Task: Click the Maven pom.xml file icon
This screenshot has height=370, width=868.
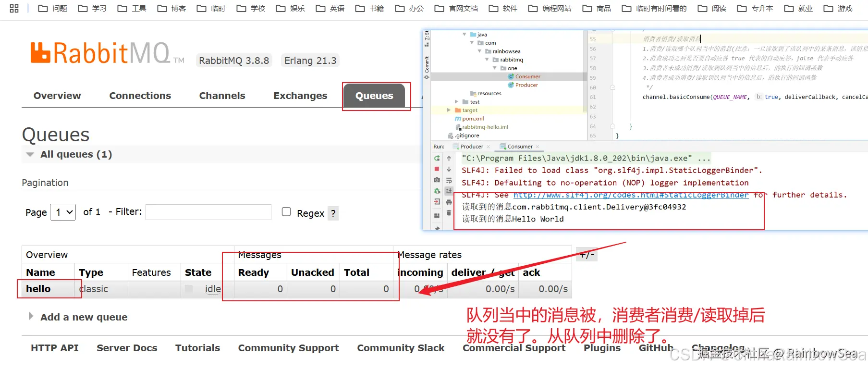Action: [x=458, y=119]
